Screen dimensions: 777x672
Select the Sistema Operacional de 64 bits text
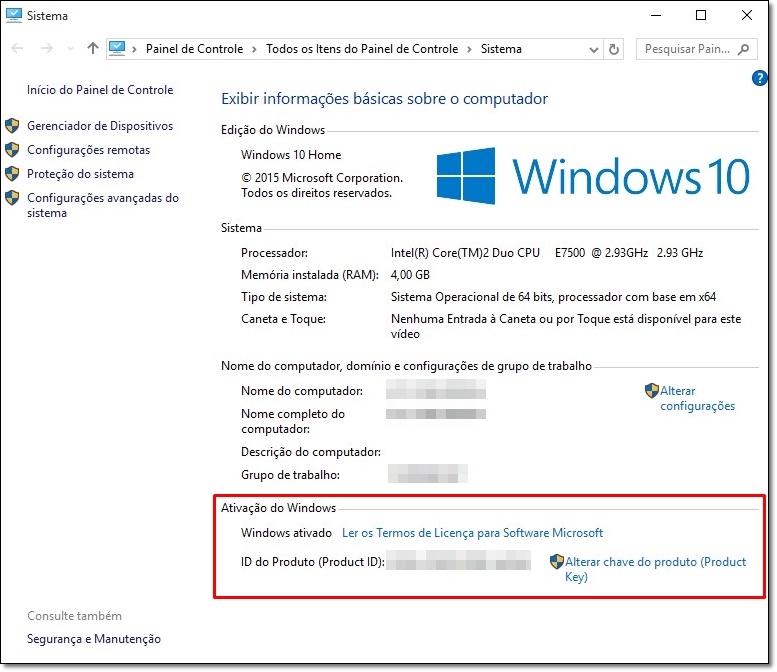tap(553, 297)
